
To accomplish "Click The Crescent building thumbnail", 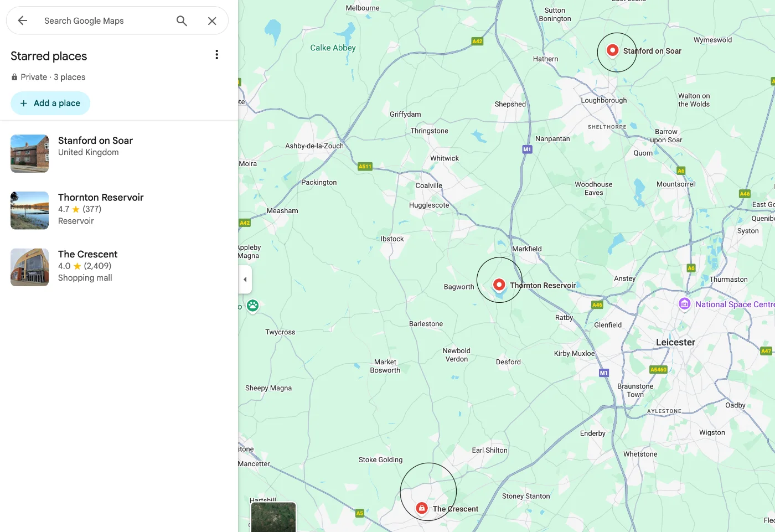I will click(x=30, y=267).
